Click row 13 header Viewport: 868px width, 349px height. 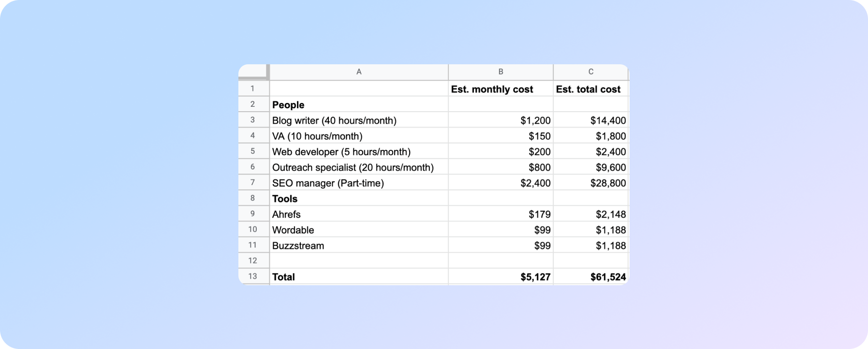tap(252, 276)
